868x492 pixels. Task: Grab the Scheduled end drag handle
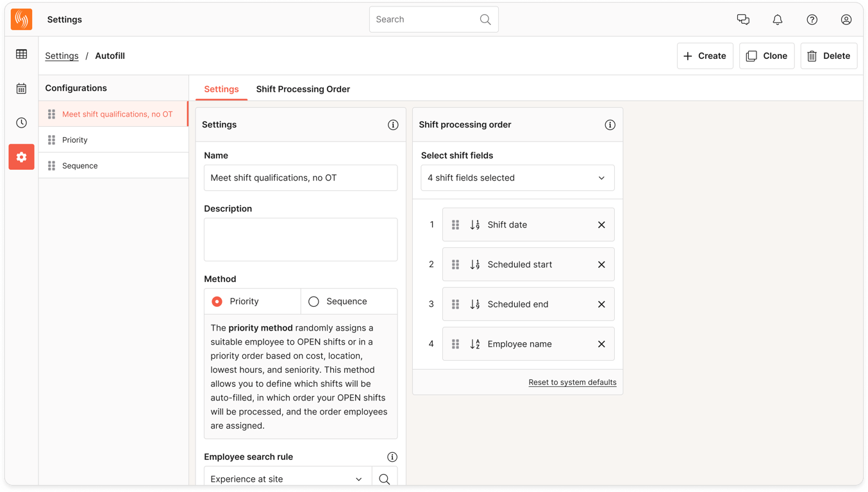point(456,304)
